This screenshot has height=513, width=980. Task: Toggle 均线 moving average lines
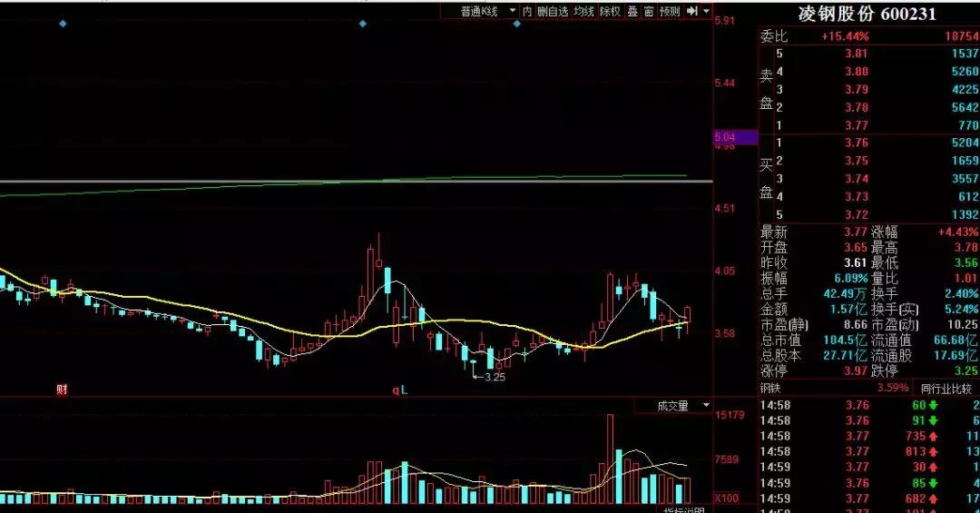583,11
